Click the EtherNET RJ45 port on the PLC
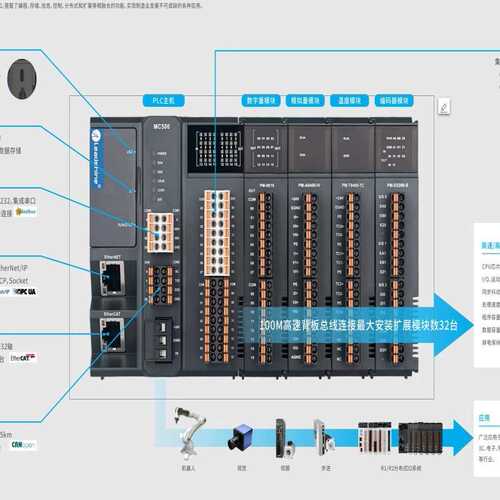 112,278
